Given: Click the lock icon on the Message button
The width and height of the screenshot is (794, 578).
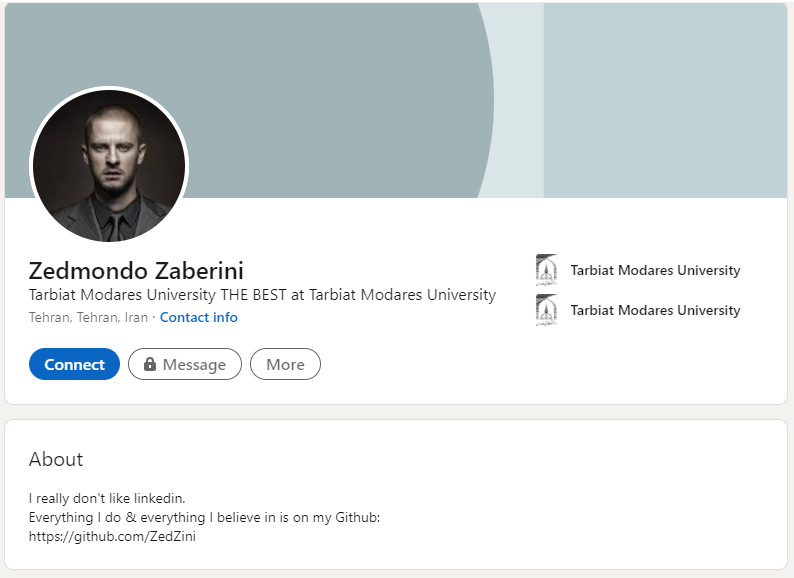Looking at the screenshot, I should [x=150, y=365].
